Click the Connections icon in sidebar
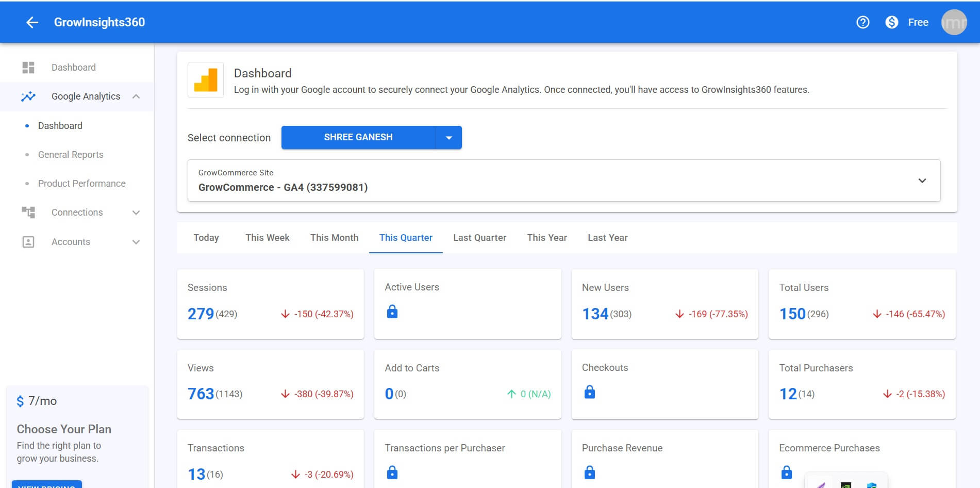This screenshot has height=488, width=980. tap(28, 213)
